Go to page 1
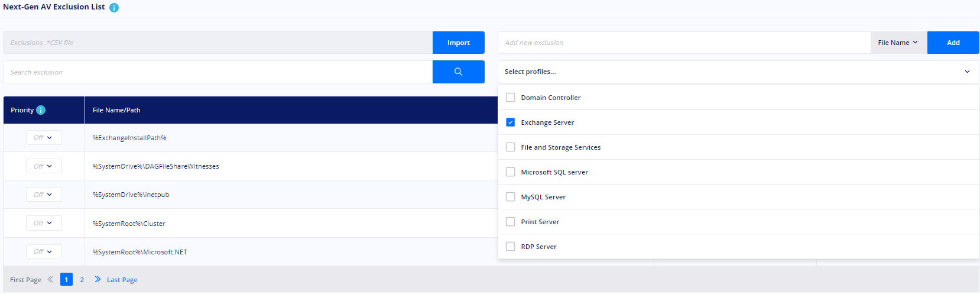The height and width of the screenshot is (294, 980). pyautogui.click(x=66, y=279)
